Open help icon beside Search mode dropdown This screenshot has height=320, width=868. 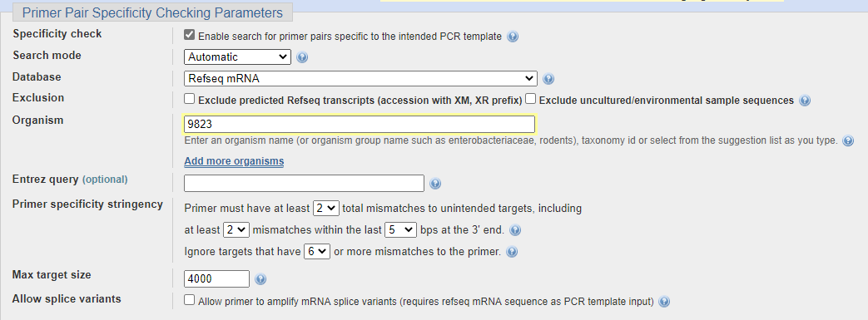coord(302,57)
